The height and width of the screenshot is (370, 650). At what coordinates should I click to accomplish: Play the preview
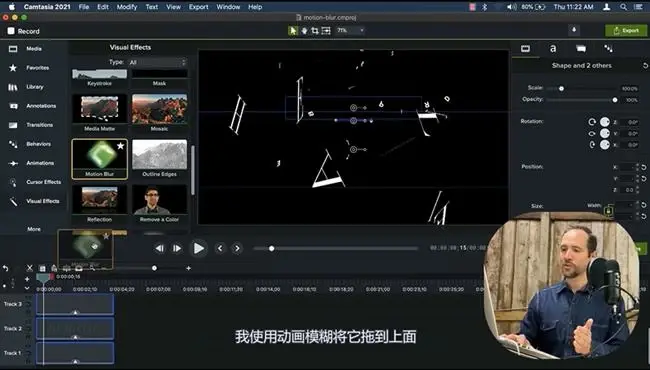click(x=198, y=248)
